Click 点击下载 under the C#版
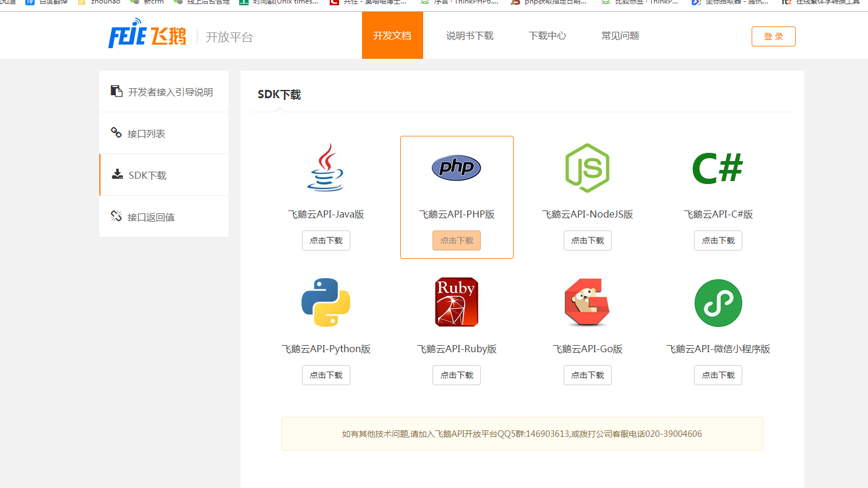868x488 pixels. [x=718, y=240]
